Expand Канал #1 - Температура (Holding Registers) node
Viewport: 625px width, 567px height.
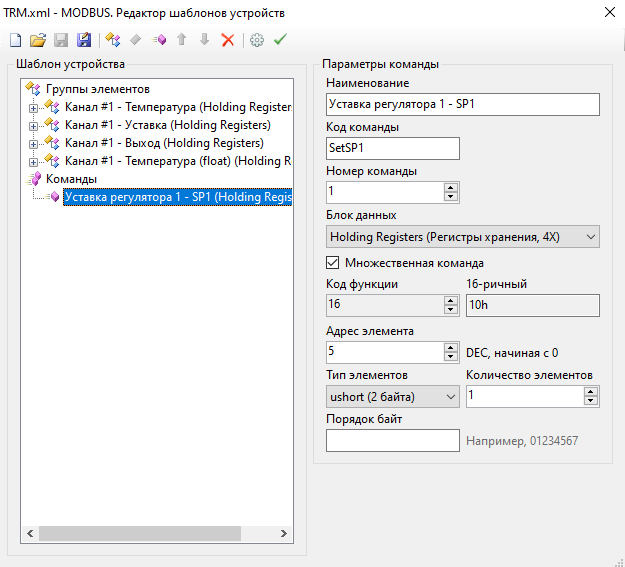33,108
